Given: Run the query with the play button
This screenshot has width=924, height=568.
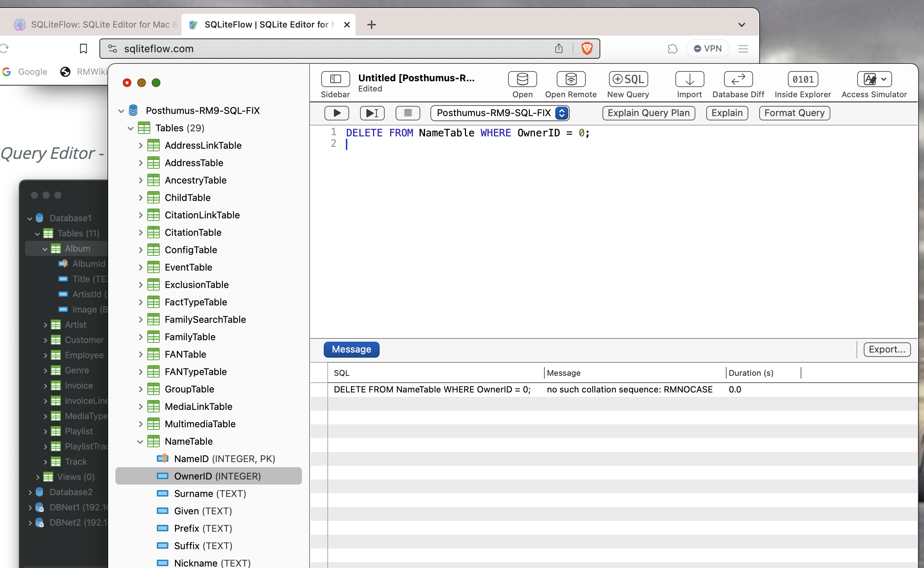Looking at the screenshot, I should [336, 113].
